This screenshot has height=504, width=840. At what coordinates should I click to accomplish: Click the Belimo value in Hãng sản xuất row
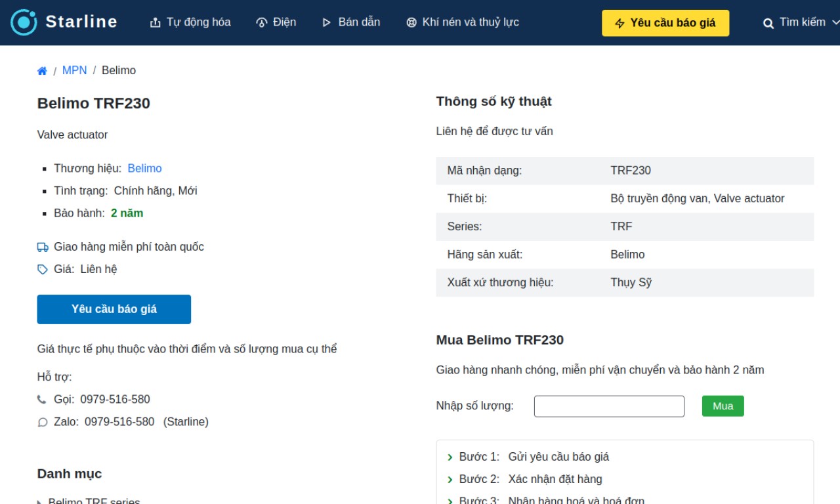click(627, 255)
